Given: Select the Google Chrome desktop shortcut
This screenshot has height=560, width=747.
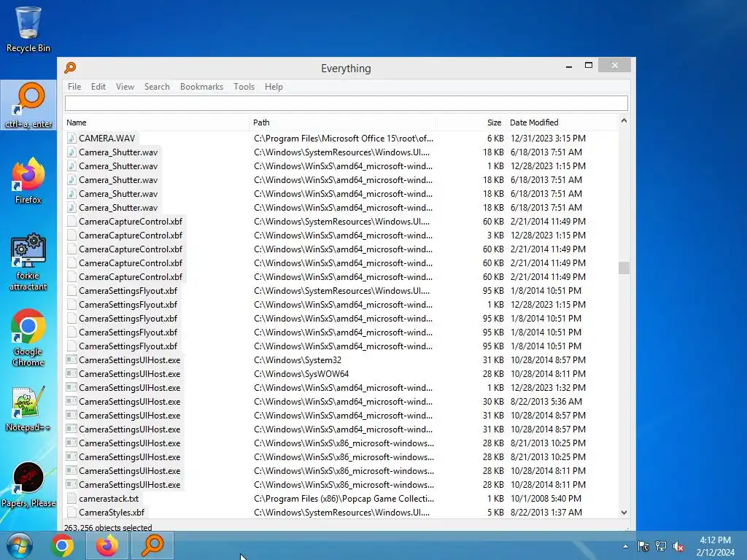Looking at the screenshot, I should (28, 338).
